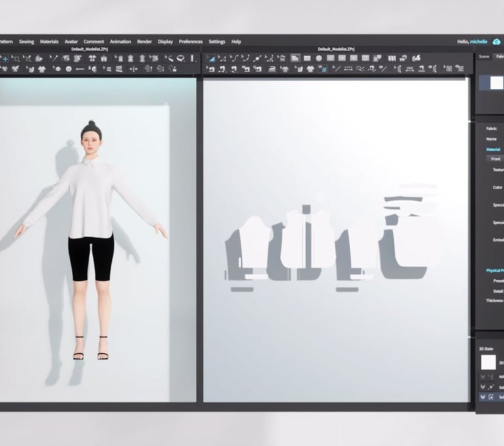
Task: Open the Display menu
Action: pyautogui.click(x=165, y=42)
